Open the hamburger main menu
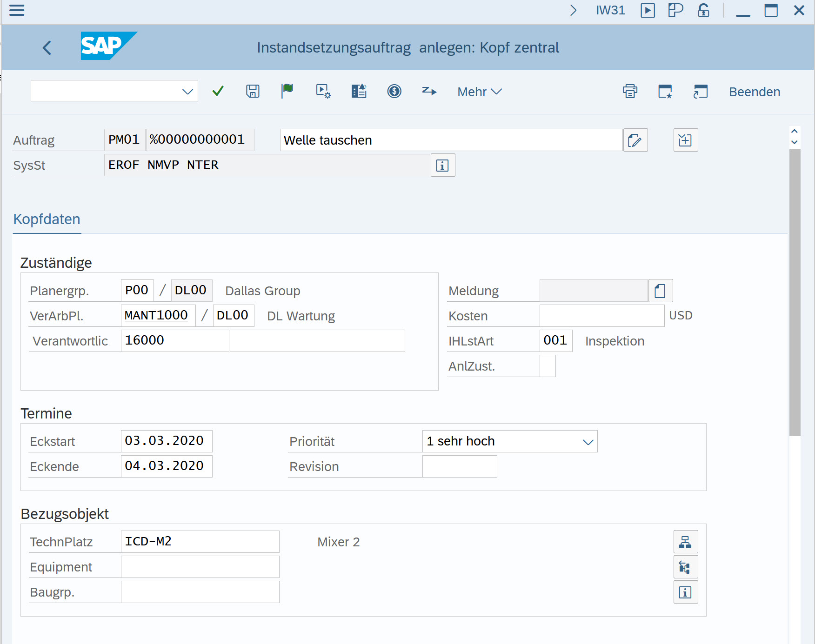 click(x=17, y=10)
